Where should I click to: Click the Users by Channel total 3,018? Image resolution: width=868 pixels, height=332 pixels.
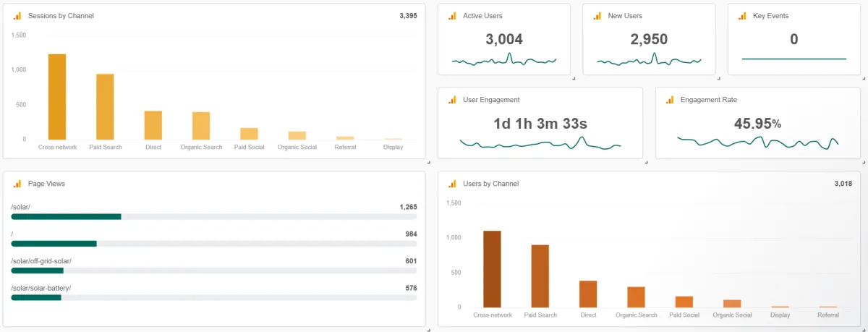(x=843, y=184)
